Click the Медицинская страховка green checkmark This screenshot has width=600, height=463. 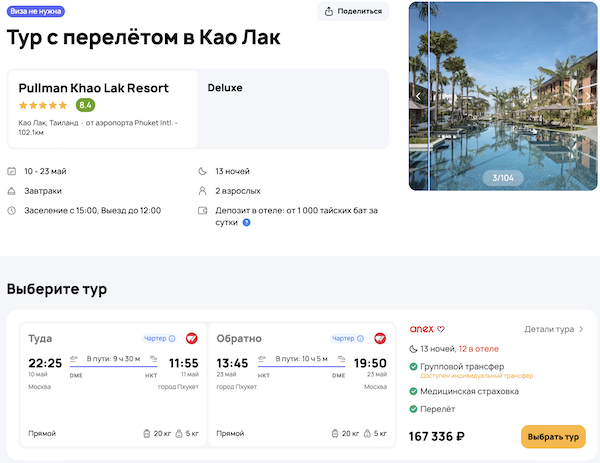(415, 391)
